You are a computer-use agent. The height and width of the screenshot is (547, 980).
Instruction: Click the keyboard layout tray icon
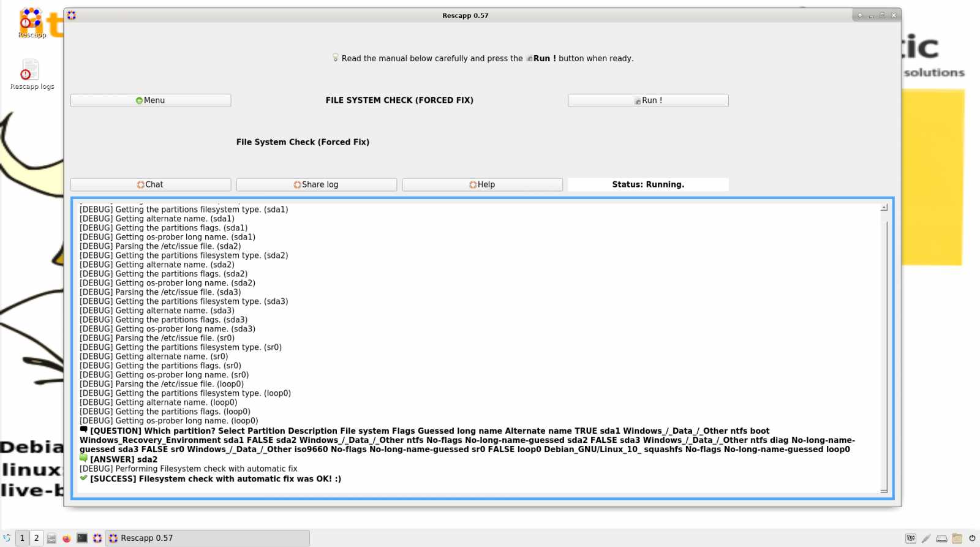911,538
